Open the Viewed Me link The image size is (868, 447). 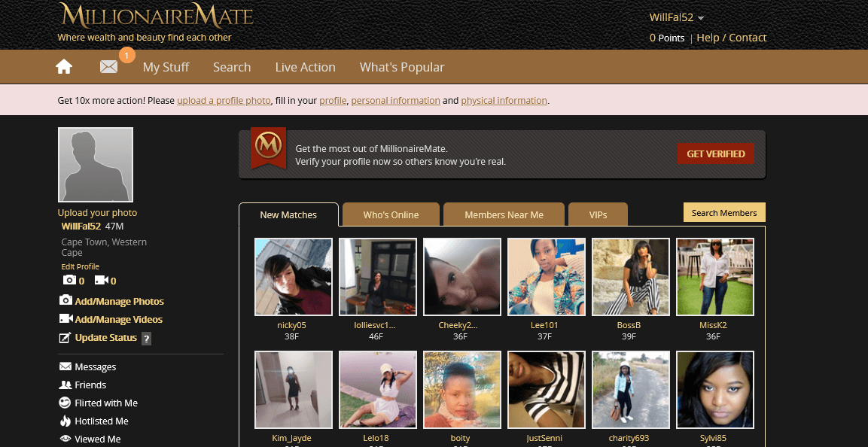coord(97,439)
